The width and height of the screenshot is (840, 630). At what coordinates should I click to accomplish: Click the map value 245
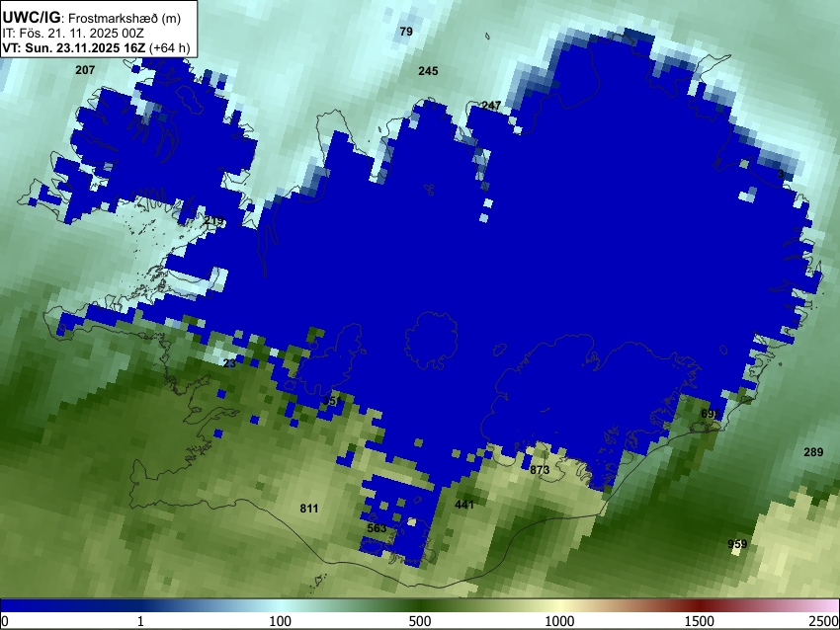(x=428, y=71)
